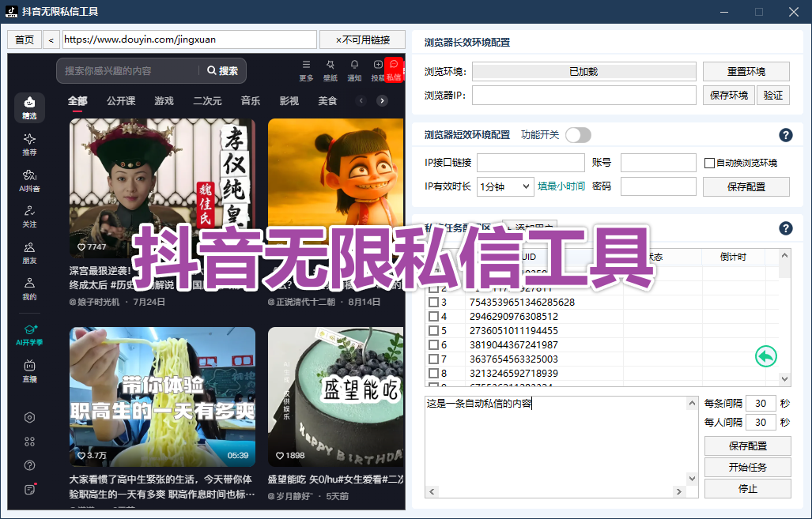Go to 直播 live icon in sidebar
The height and width of the screenshot is (519, 812).
[x=29, y=370]
